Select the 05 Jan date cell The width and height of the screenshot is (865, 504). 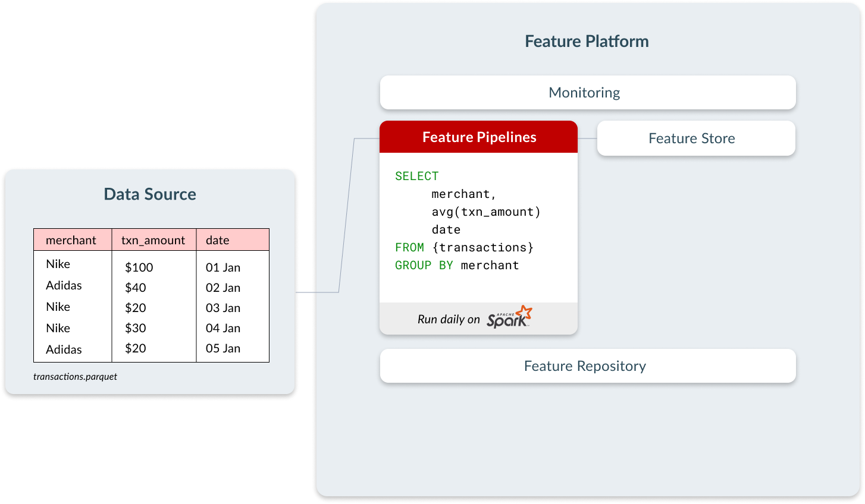[x=223, y=348]
